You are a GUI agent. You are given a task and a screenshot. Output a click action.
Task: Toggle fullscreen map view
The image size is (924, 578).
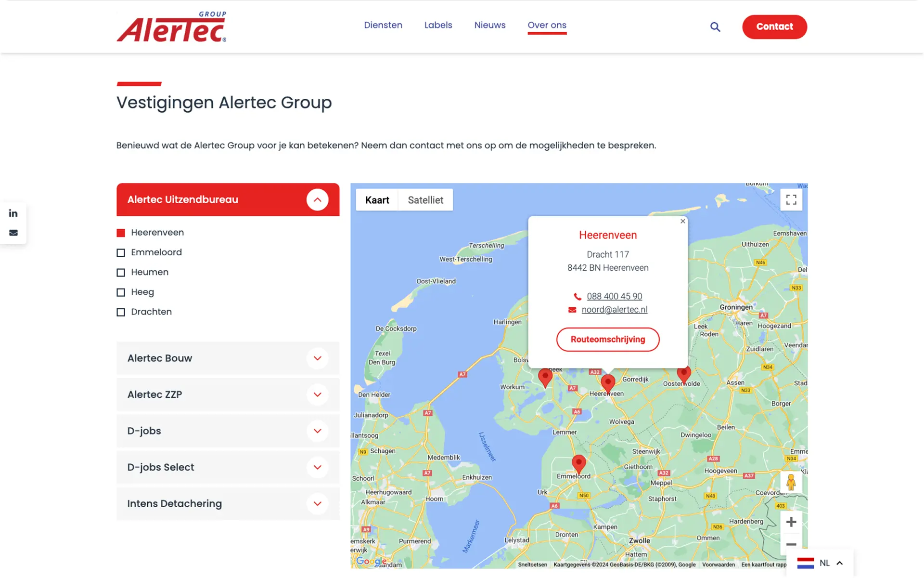tap(791, 200)
